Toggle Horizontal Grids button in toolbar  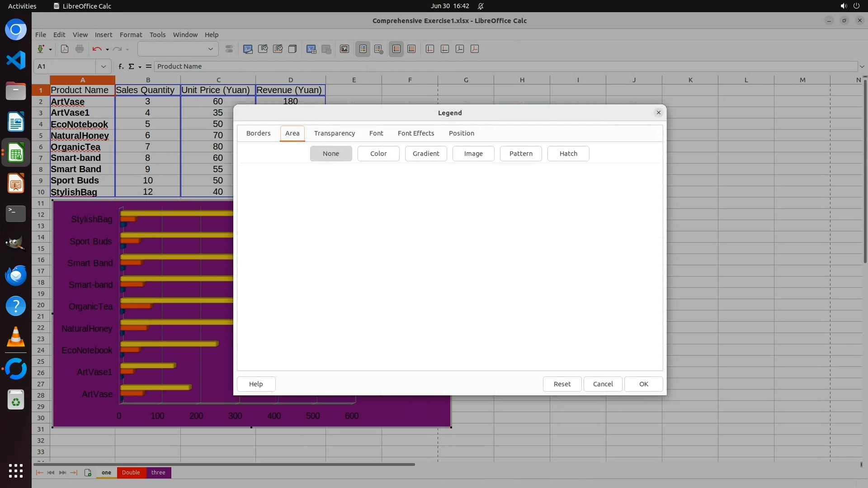396,49
